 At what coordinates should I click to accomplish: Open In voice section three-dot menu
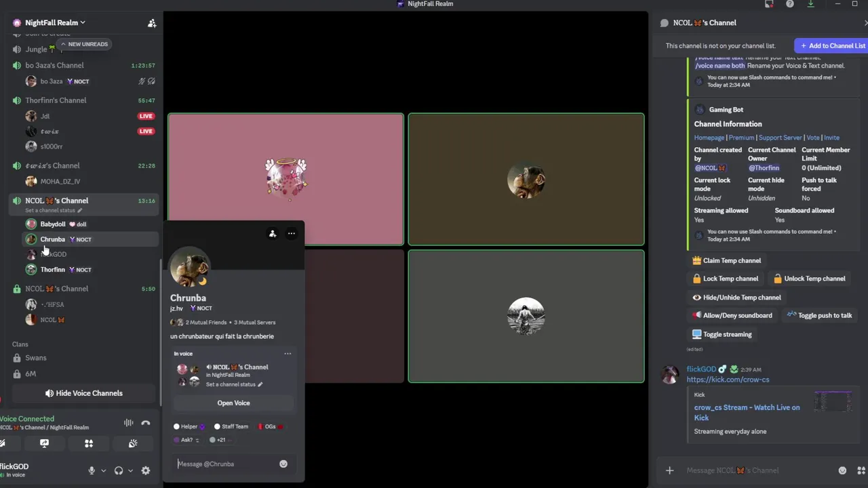click(288, 354)
